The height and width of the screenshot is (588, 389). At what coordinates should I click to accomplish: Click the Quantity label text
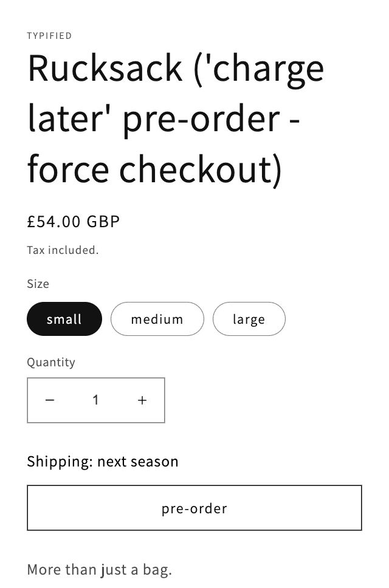coord(51,362)
